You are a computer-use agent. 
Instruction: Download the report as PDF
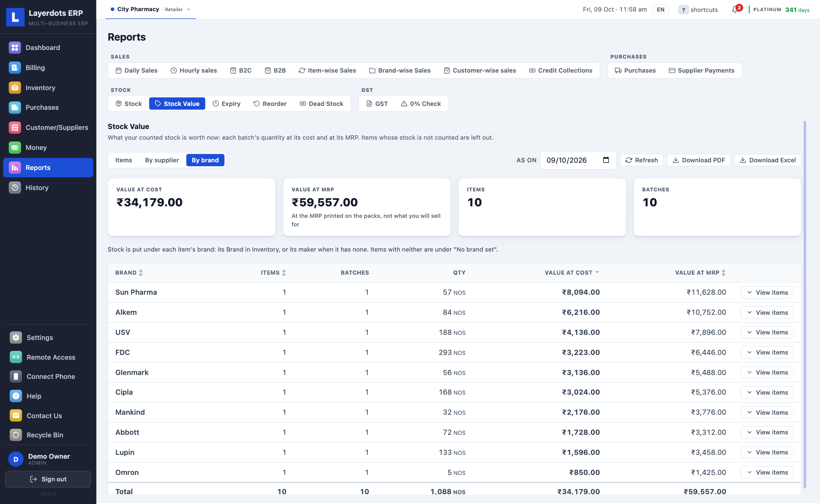click(699, 160)
